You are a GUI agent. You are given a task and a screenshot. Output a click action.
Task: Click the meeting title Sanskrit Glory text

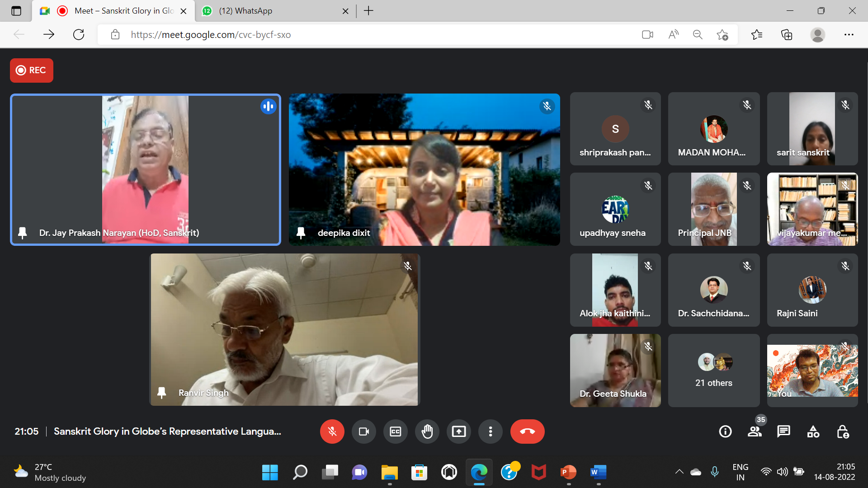(167, 432)
